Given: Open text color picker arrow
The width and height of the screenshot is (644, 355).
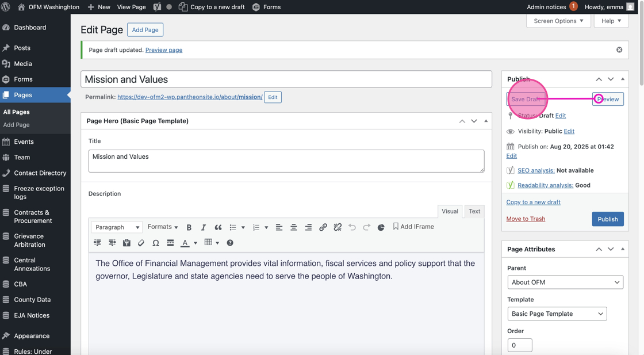Looking at the screenshot, I should (195, 243).
